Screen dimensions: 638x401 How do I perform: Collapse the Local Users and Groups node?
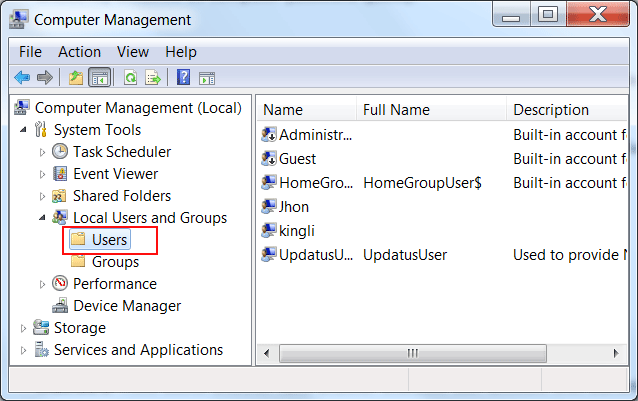tap(42, 218)
